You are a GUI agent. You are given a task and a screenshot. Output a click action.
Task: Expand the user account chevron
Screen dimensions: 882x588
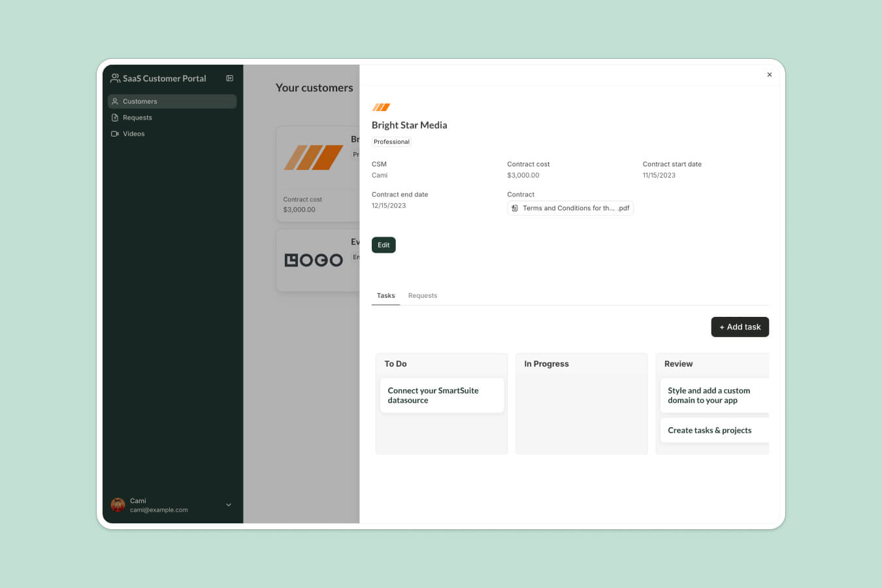pos(229,505)
